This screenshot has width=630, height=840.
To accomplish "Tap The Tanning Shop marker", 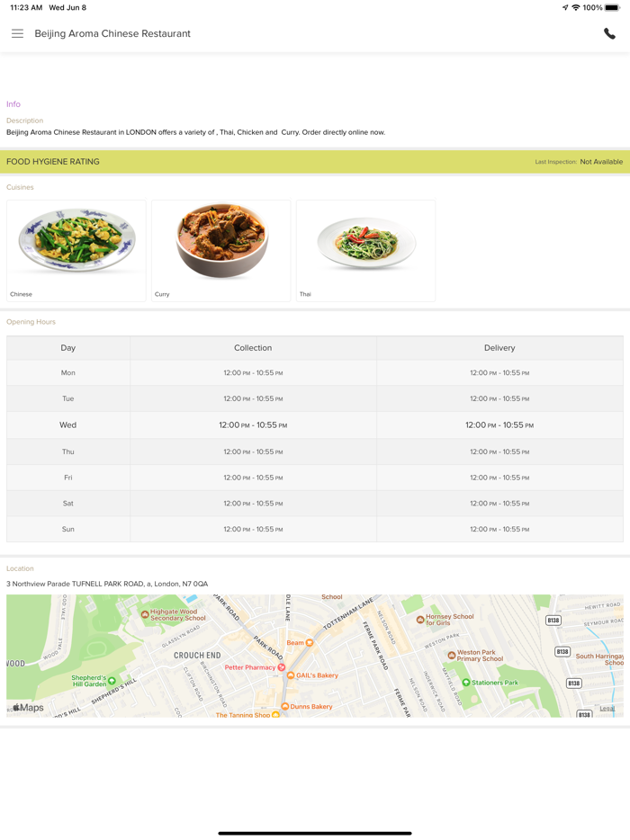I will (275, 714).
